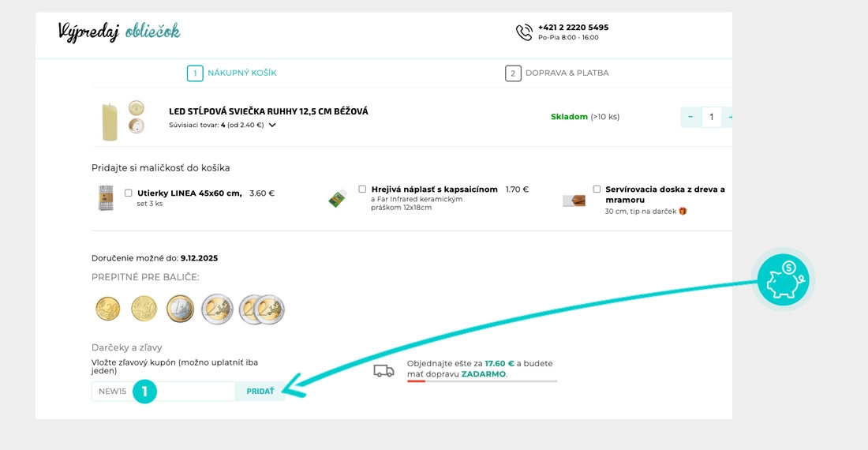Screen dimensions: 868x450
Task: Select the 20 cent coin tip
Action: [x=107, y=309]
